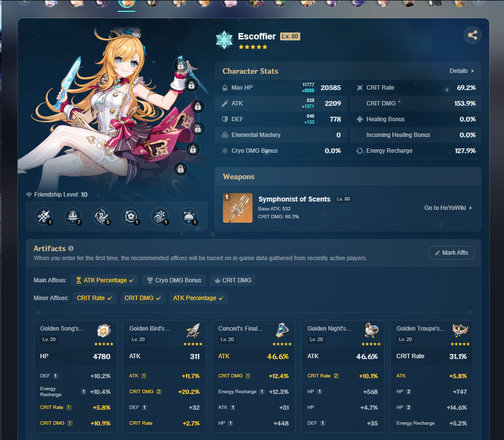Select the normal attack talent icon, level 1
Viewport: 504px width, 440px height.
coord(44,216)
